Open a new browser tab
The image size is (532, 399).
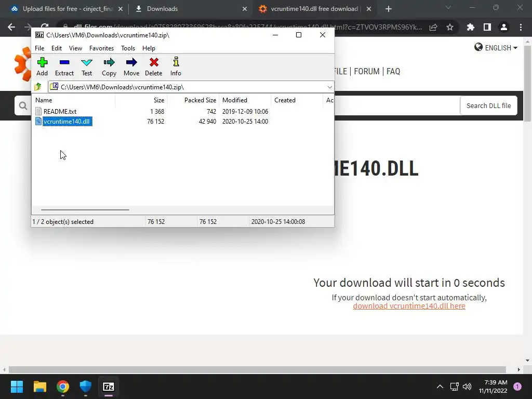389,9
